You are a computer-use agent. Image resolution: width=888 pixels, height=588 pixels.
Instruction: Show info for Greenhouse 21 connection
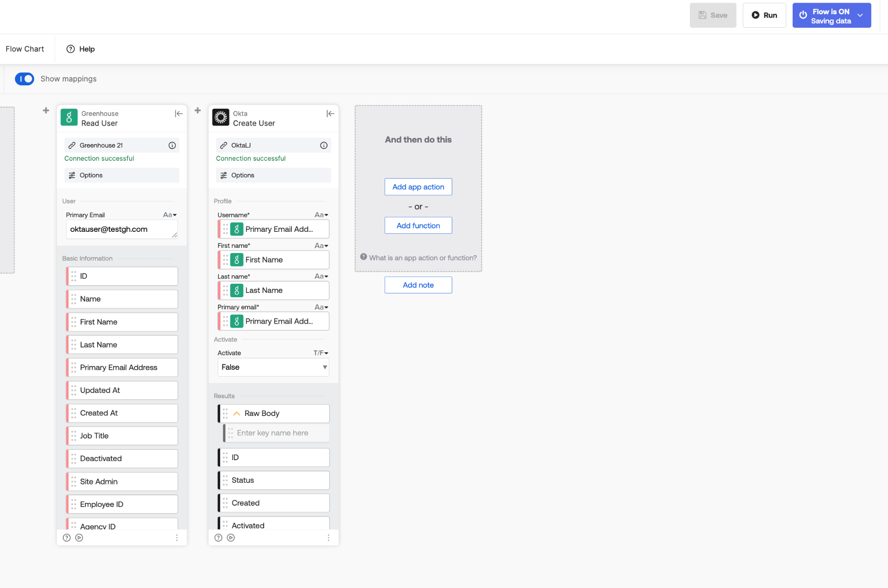(x=172, y=145)
